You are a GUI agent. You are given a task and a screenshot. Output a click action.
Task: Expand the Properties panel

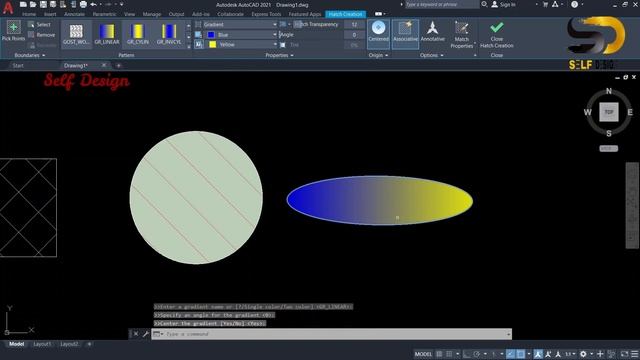coord(279,55)
